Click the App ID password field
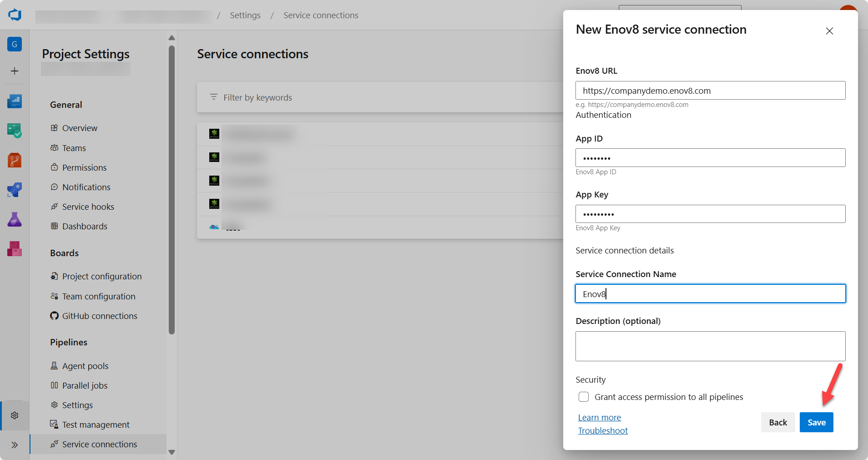This screenshot has width=868, height=460. click(x=710, y=158)
